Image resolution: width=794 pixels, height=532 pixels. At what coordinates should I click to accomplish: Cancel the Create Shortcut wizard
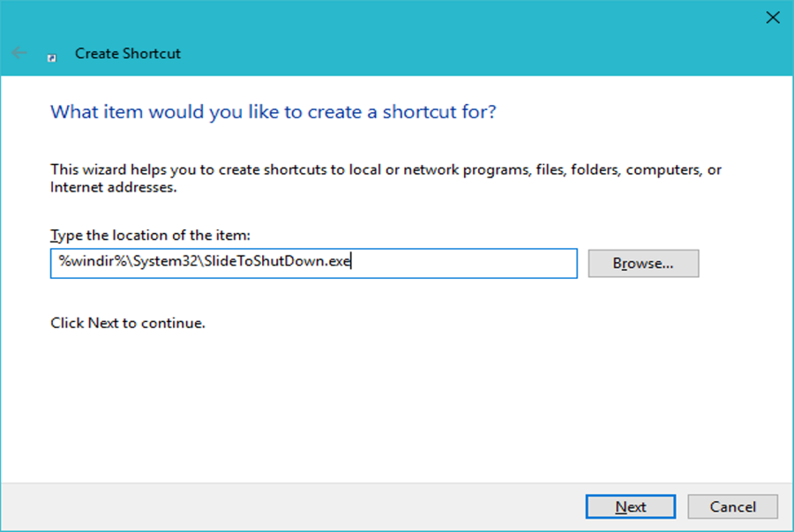[x=732, y=506]
